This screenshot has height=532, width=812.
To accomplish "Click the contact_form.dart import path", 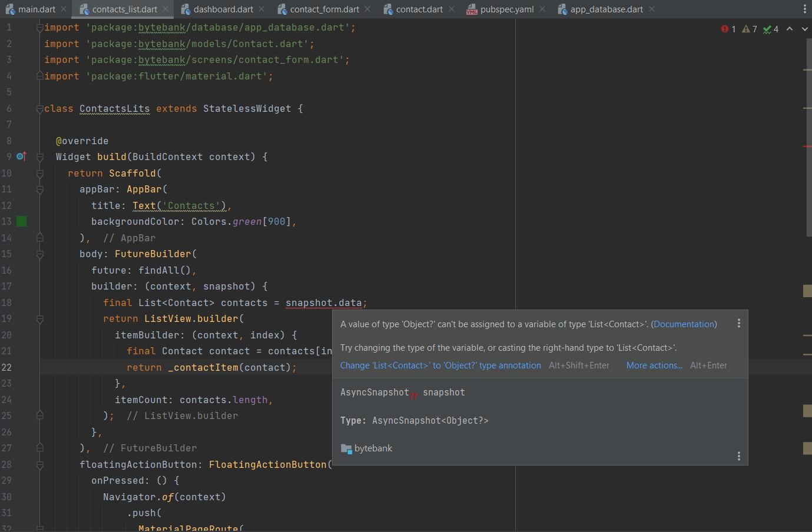I will 215,60.
